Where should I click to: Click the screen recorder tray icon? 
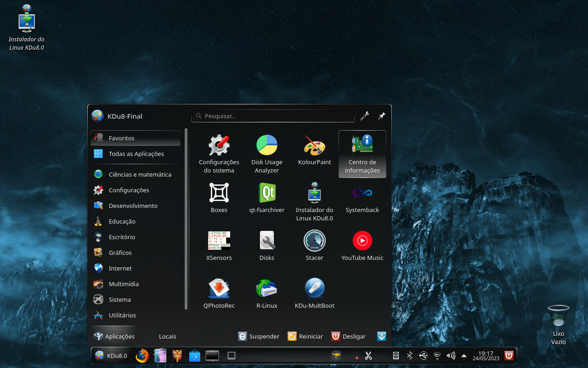pyautogui.click(x=355, y=356)
